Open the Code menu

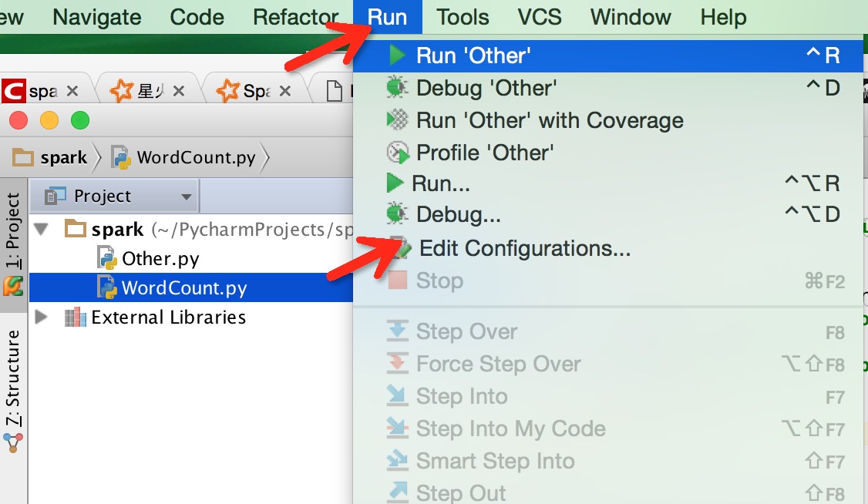click(x=197, y=17)
